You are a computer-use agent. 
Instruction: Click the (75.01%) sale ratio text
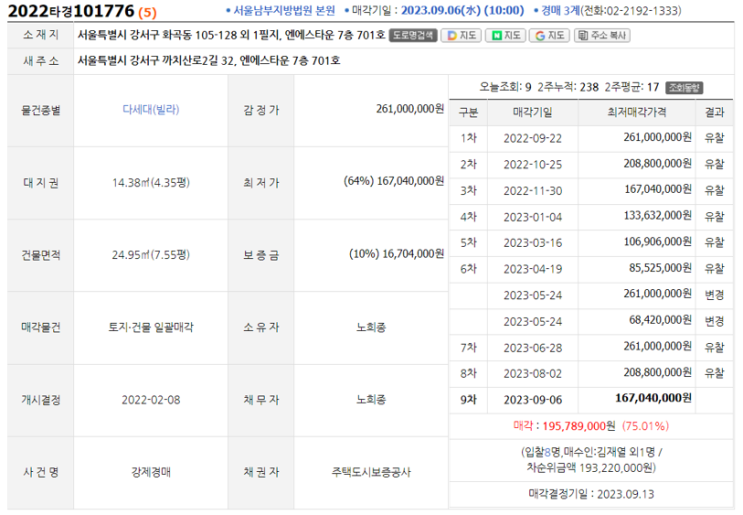[645, 426]
